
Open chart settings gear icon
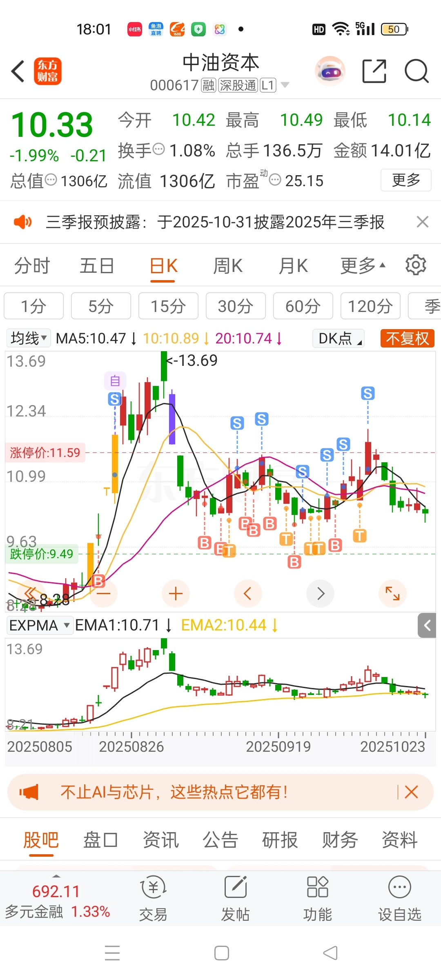[x=416, y=265]
